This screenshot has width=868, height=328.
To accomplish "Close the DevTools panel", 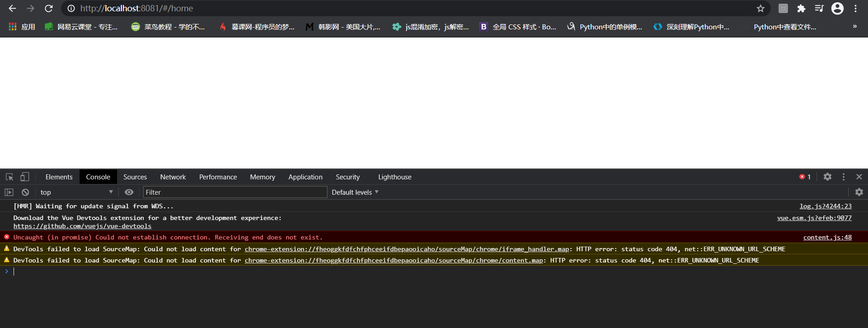I will 859,177.
